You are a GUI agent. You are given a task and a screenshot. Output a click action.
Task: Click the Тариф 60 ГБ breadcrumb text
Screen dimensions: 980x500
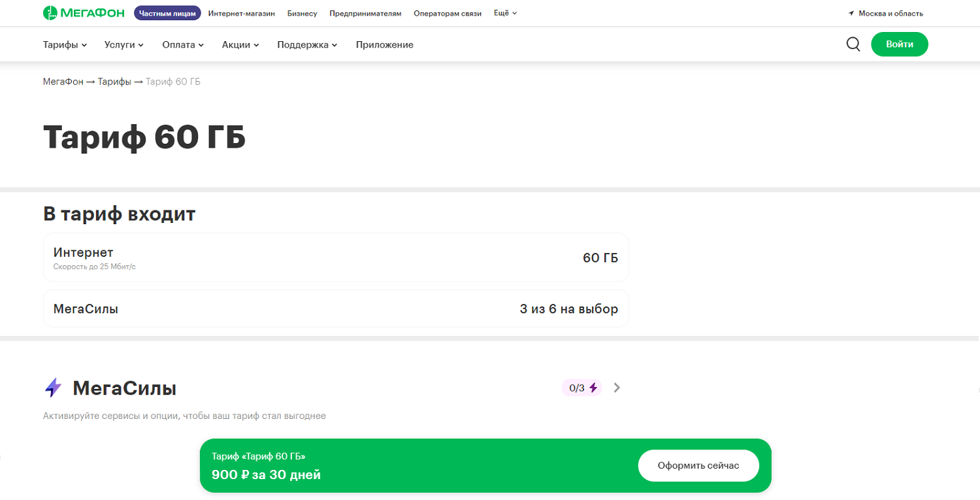(x=173, y=82)
